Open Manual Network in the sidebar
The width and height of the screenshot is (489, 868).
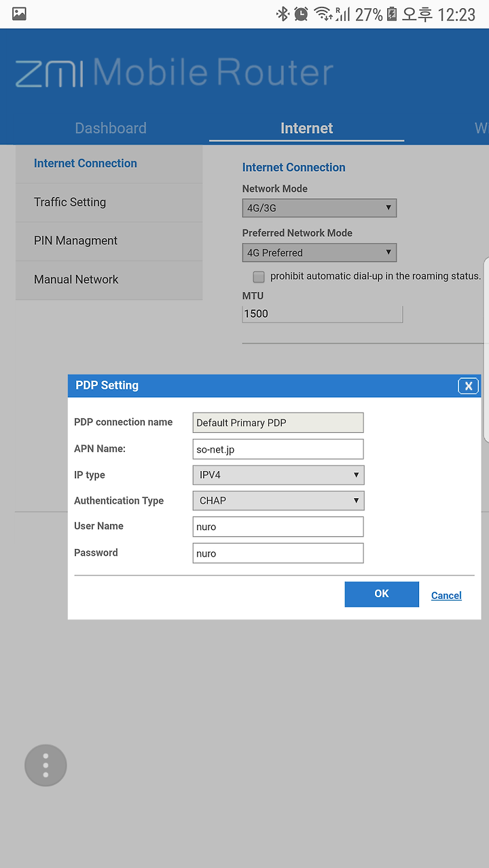click(x=109, y=280)
